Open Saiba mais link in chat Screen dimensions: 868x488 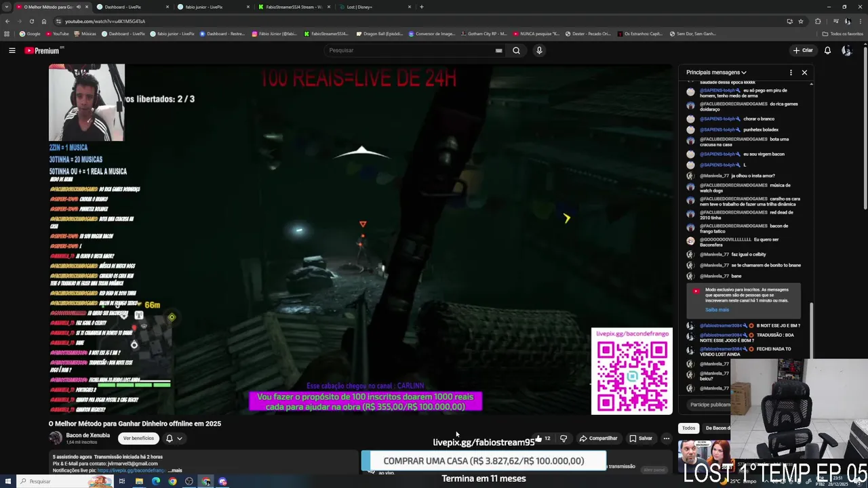(717, 310)
